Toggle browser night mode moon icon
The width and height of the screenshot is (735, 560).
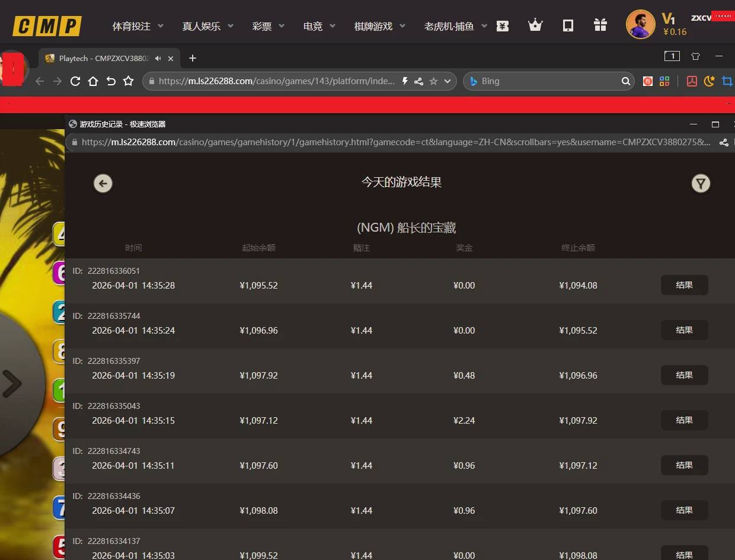[709, 81]
